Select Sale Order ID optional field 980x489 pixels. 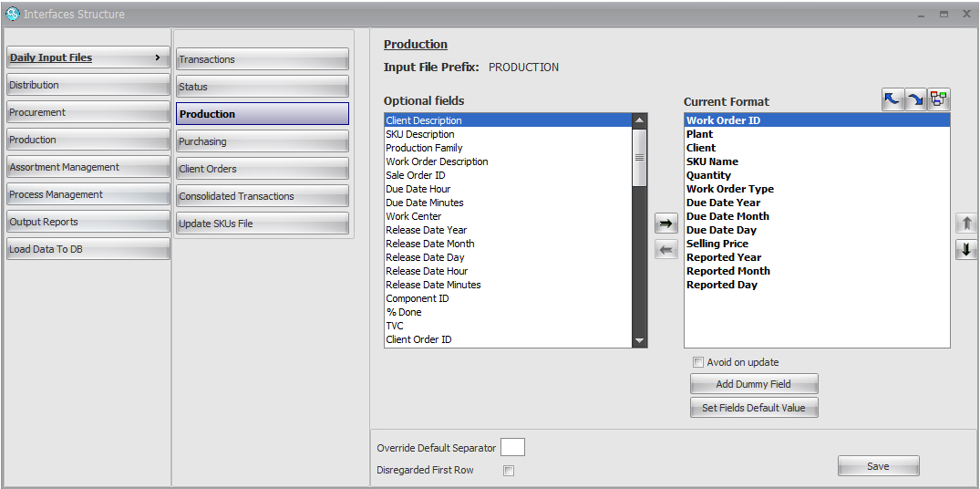[508, 176]
